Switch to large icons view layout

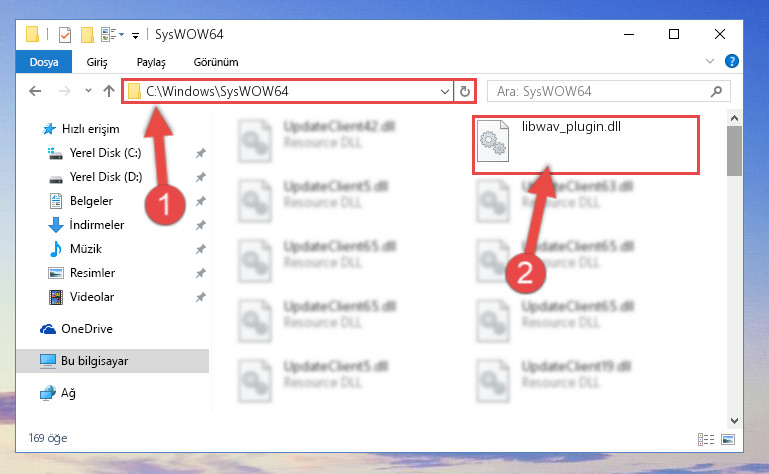point(728,439)
